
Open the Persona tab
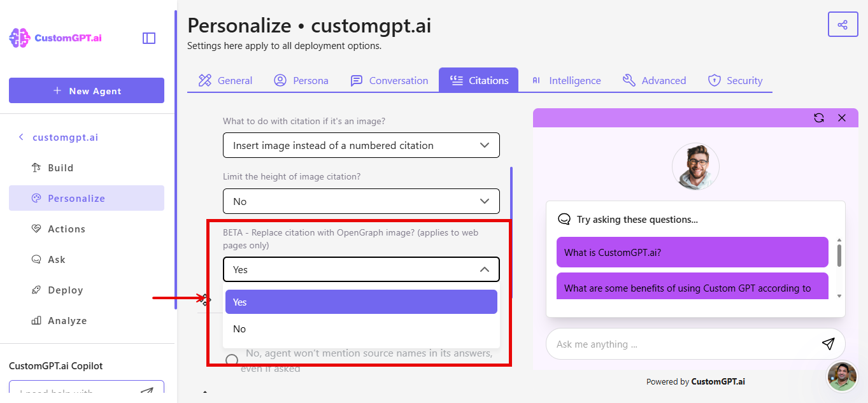point(301,80)
